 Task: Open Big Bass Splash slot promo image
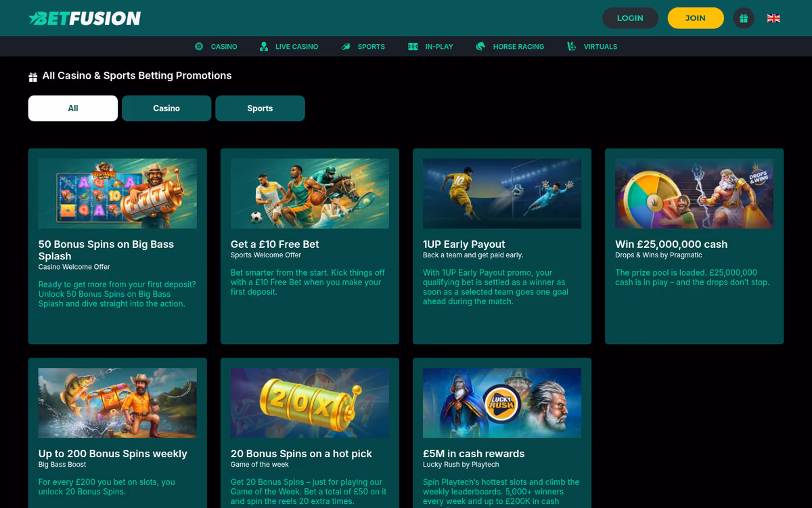point(118,194)
